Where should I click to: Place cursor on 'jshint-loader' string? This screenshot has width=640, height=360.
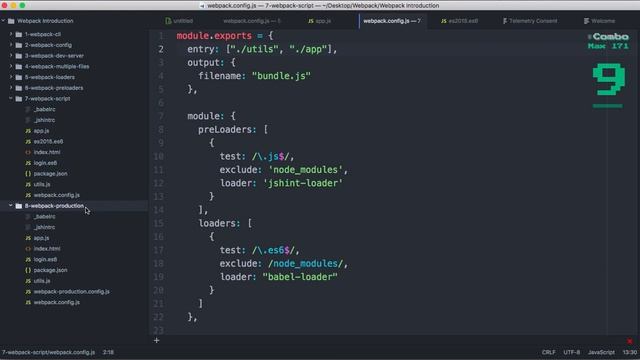tap(304, 183)
